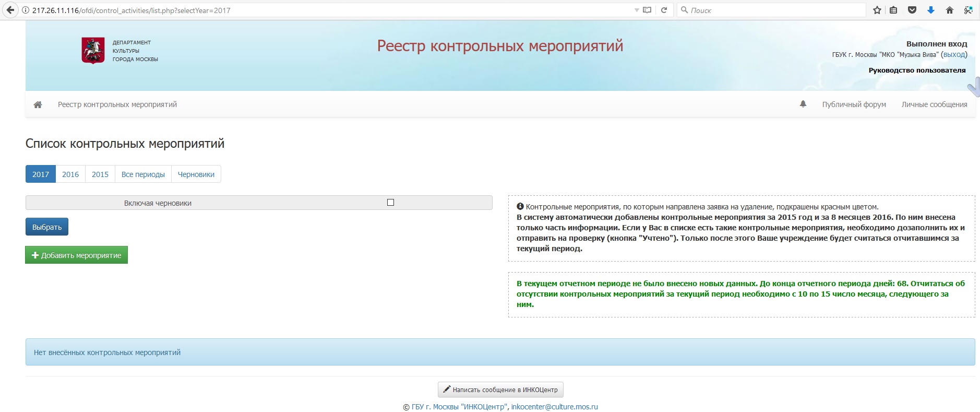Image resolution: width=980 pixels, height=412 pixels.
Task: Click the green 'Добавить мероприятие' button
Action: pos(76,255)
